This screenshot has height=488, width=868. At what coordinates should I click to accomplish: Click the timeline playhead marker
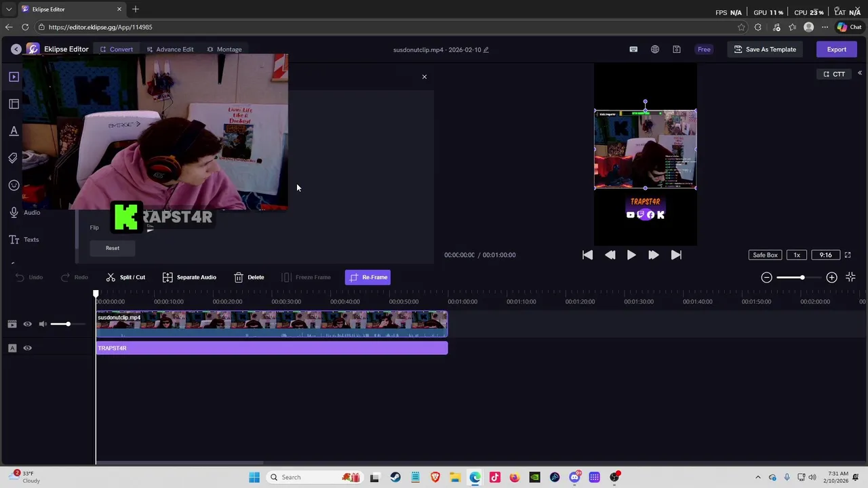[96, 294]
